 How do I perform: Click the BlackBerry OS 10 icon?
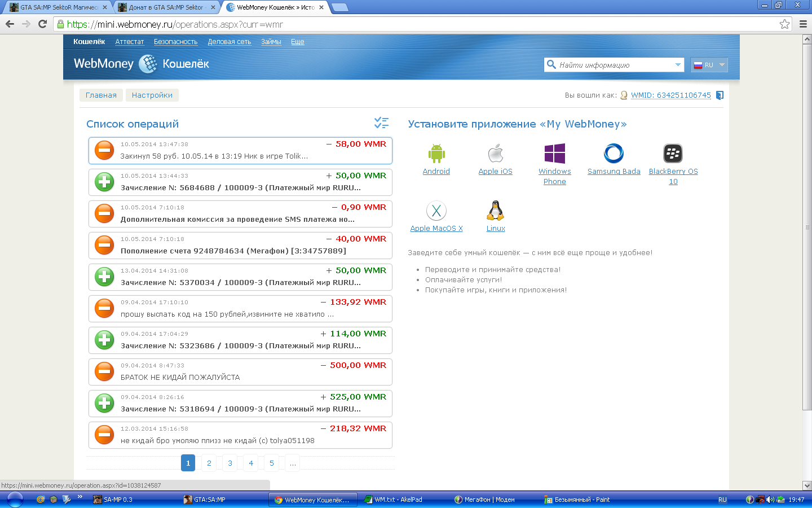[673, 153]
